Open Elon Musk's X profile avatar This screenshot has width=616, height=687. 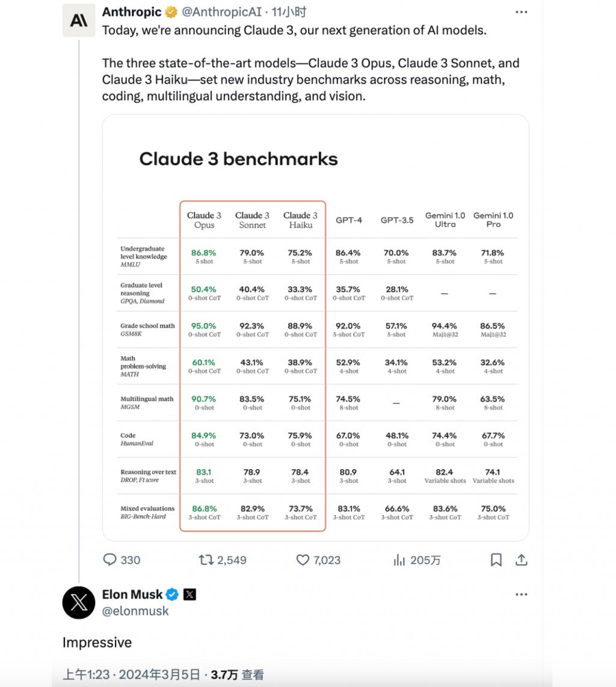[79, 602]
